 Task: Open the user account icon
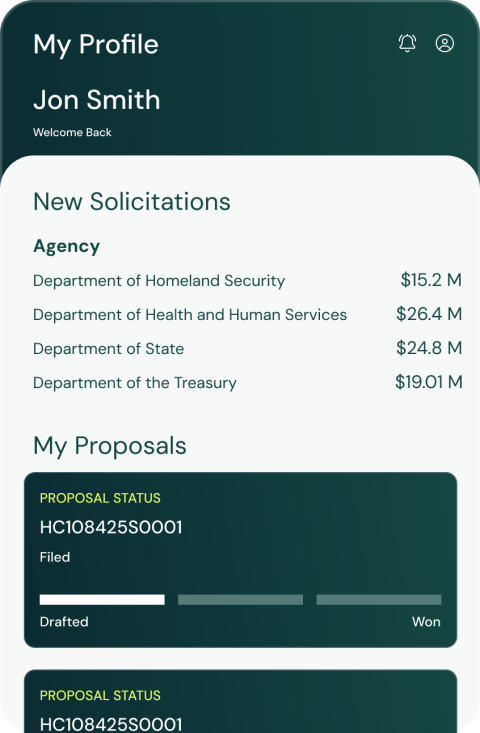click(x=444, y=43)
